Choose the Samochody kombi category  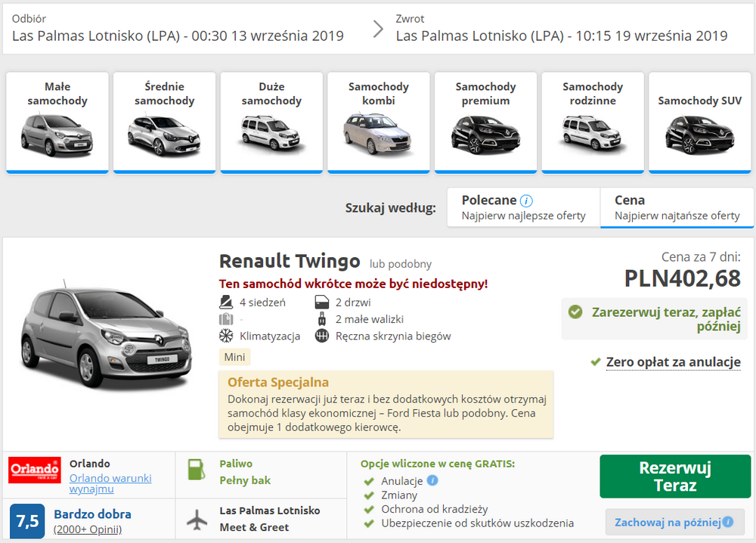coord(379,122)
